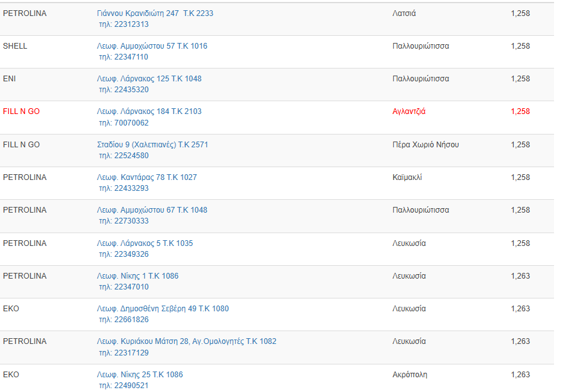Image resolution: width=563 pixels, height=392 pixels.
Task: Open Λεωφ. Νίκης 1 address link
Action: tap(138, 276)
